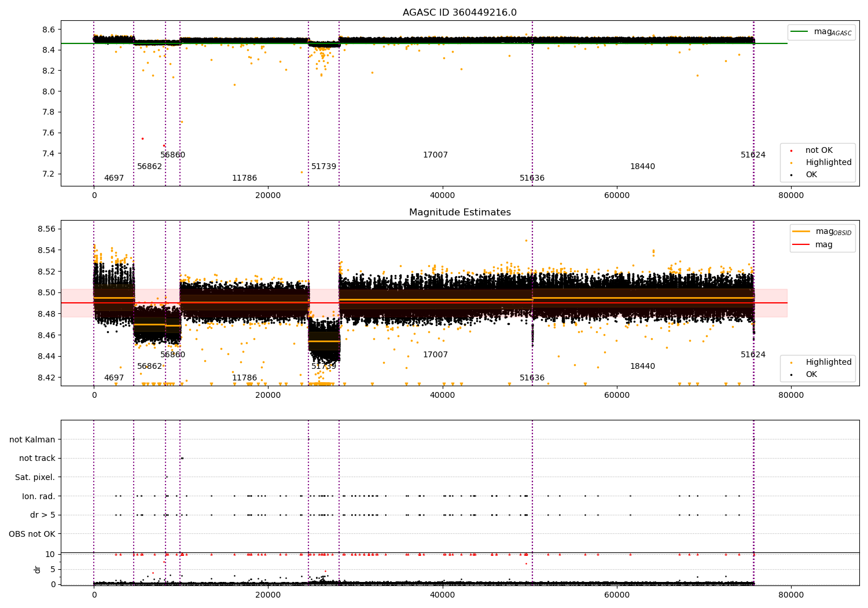
Task: Click the 8.54 y-axis tick label
Action: (x=47, y=251)
